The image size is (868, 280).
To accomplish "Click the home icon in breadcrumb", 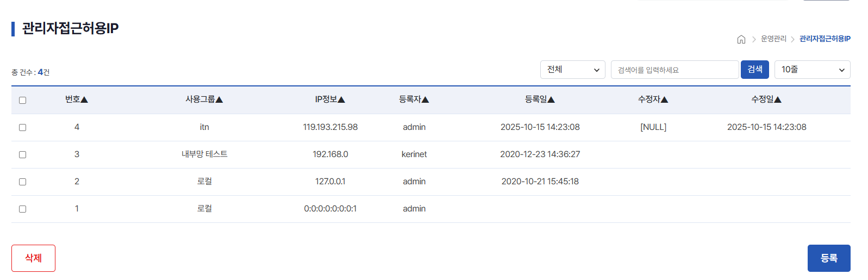I will 741,39.
